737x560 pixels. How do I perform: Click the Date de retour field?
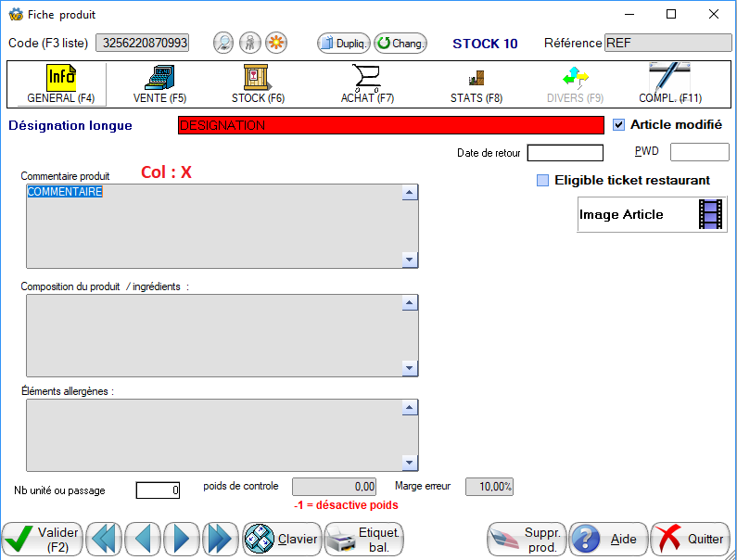[x=565, y=153]
